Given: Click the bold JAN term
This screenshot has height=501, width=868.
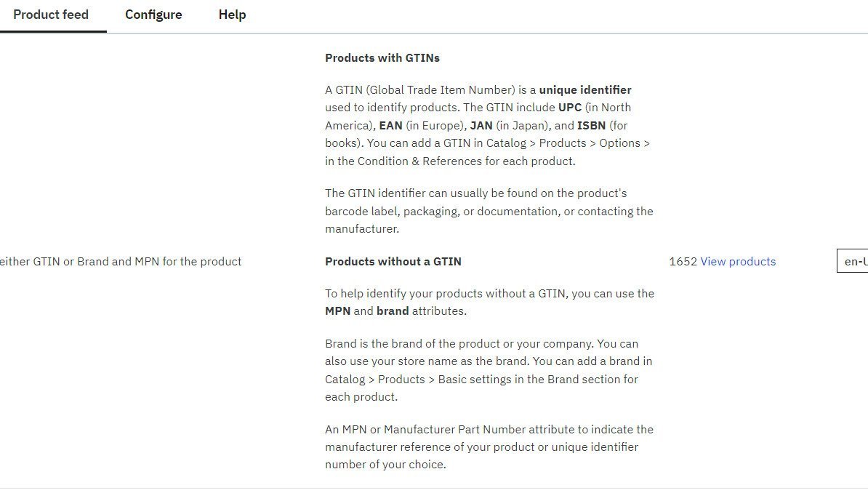Looking at the screenshot, I should pos(481,126).
